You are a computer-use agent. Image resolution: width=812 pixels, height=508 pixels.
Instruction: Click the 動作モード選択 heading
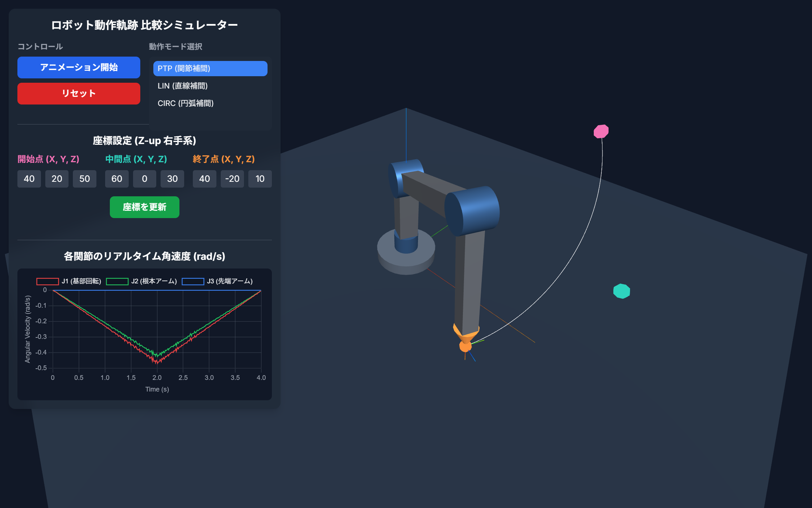(x=175, y=47)
